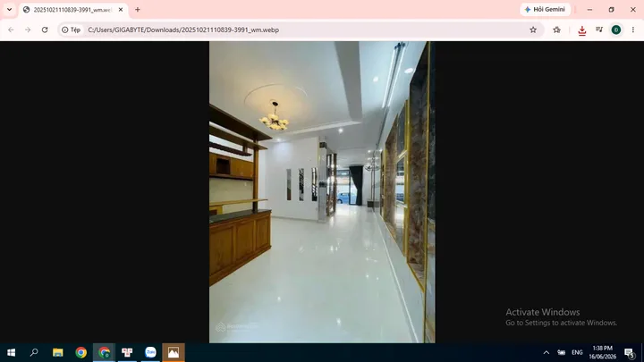
Task: Click the Hỏi Gemini button
Action: pyautogui.click(x=545, y=10)
